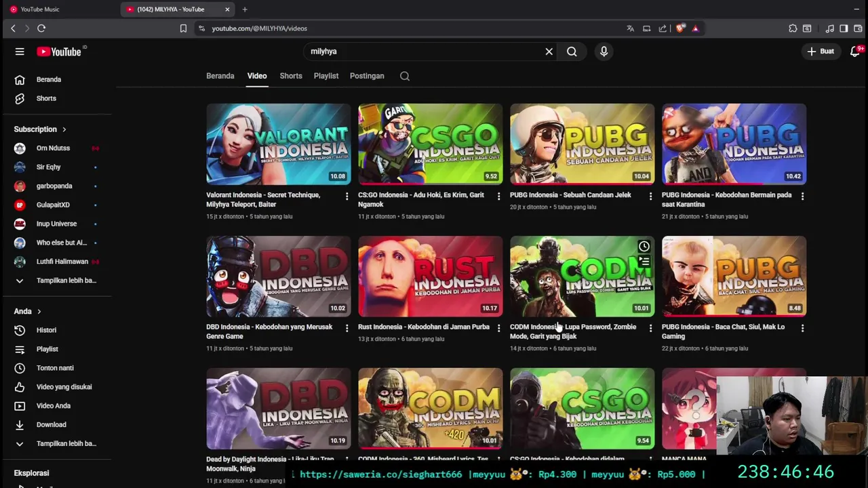Open options menu for CS:GO Adu Hoki video
The height and width of the screenshot is (488, 868).
tap(498, 196)
